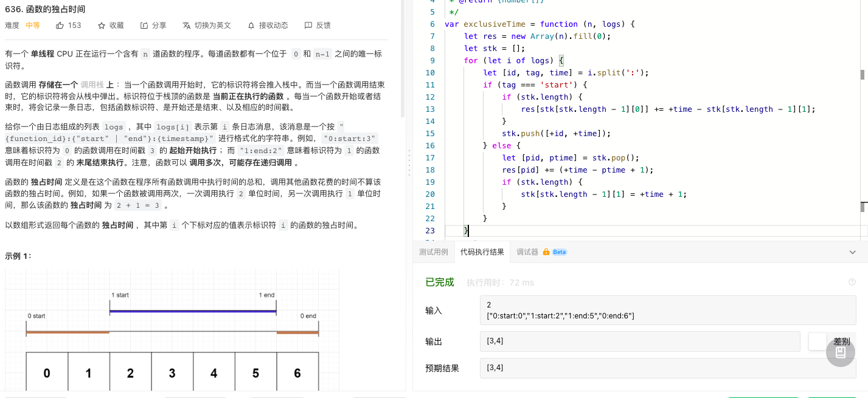
Task: Click the thumbs-up like icon
Action: (x=60, y=26)
